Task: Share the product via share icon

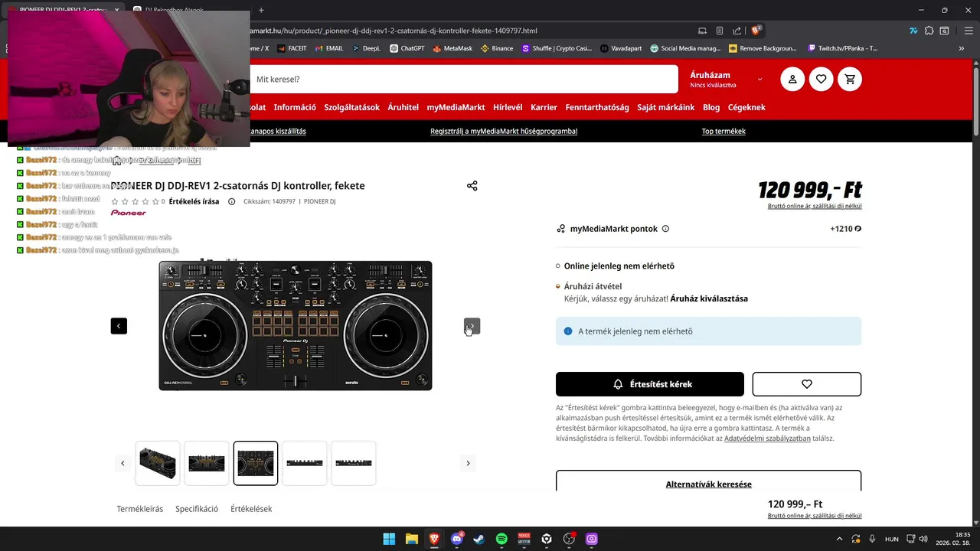Action: (x=472, y=186)
